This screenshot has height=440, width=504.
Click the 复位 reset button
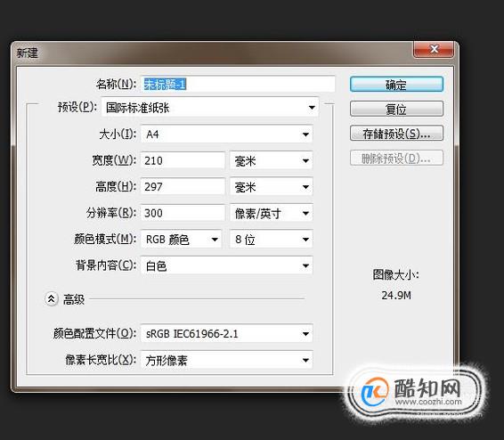(x=396, y=109)
